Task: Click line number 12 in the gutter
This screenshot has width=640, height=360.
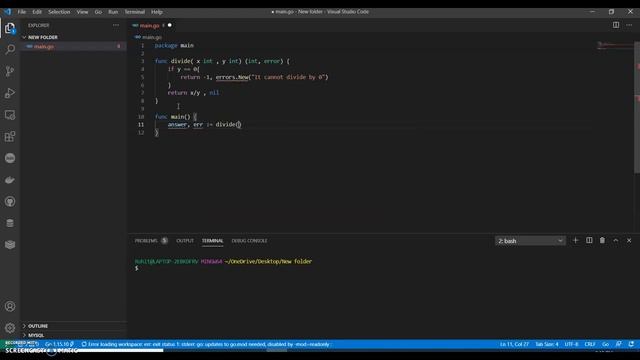Action: [141, 133]
